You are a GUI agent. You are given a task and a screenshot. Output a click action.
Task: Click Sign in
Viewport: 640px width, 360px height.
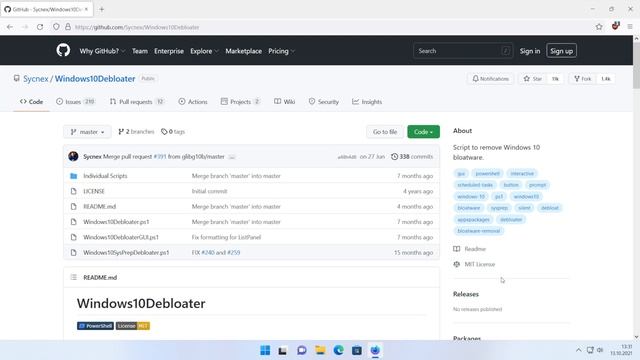click(x=530, y=51)
